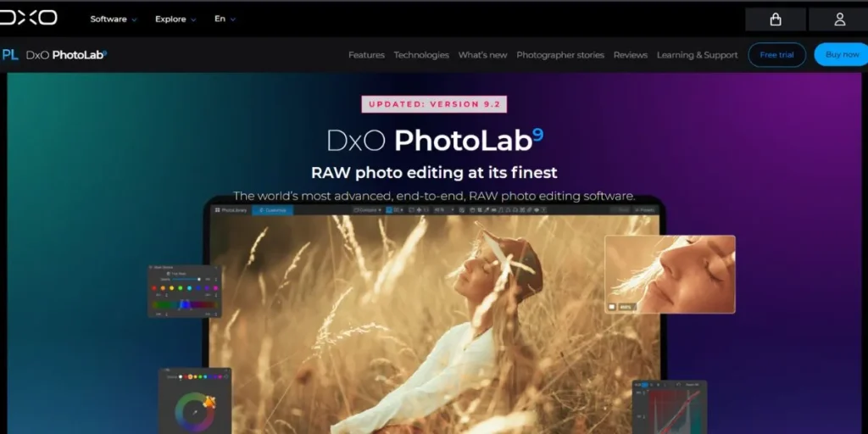Open Learning & Support

(x=697, y=55)
